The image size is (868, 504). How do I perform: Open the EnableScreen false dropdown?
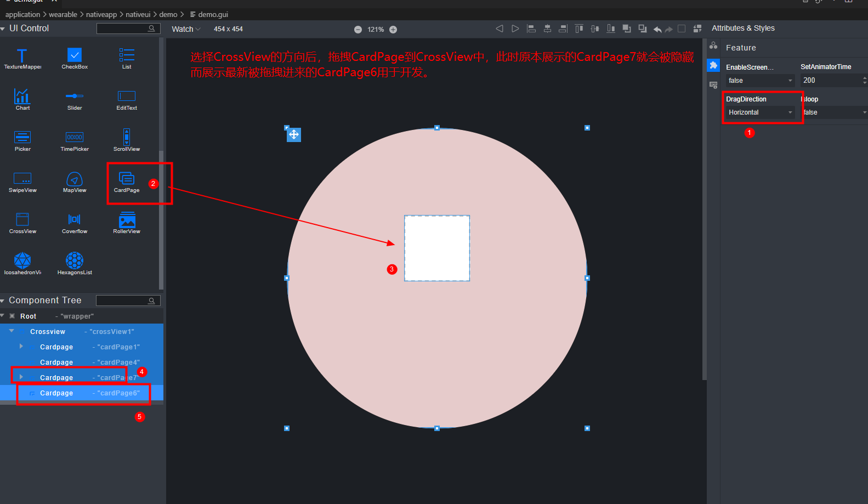759,81
